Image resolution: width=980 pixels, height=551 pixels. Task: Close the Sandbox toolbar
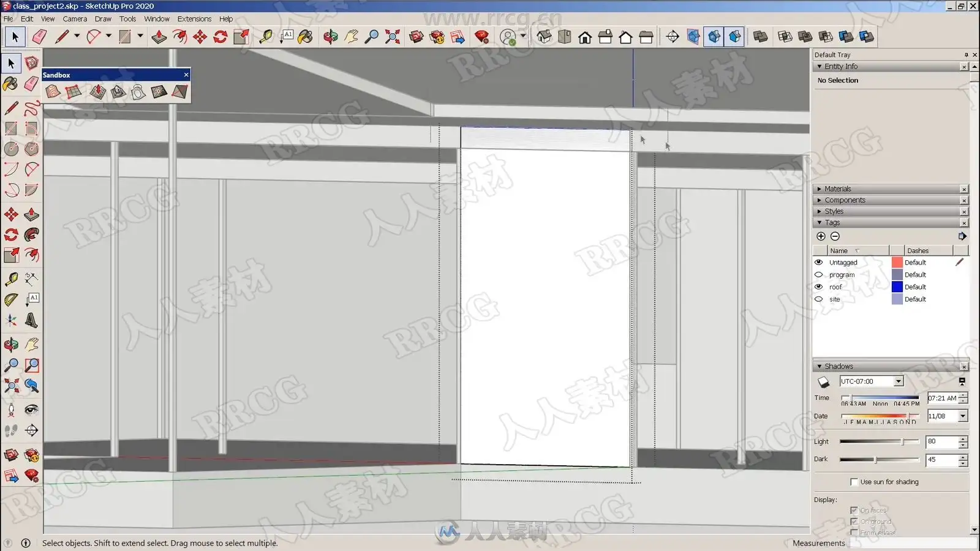click(186, 75)
